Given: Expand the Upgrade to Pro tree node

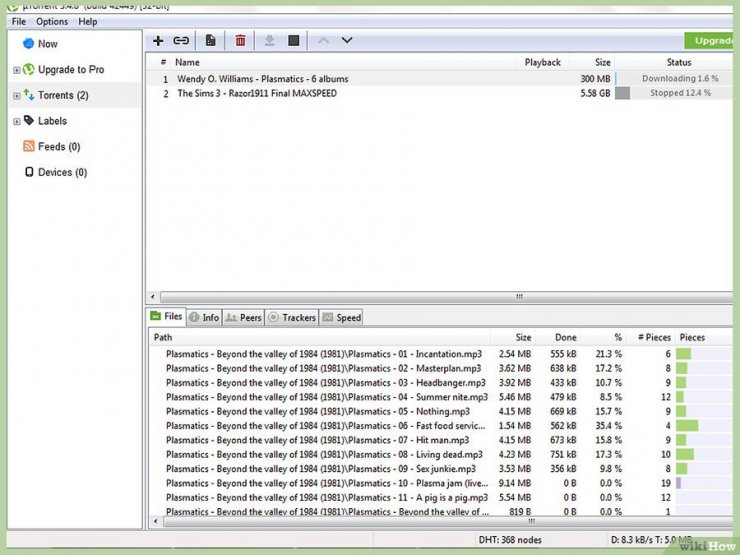Looking at the screenshot, I should [x=17, y=70].
